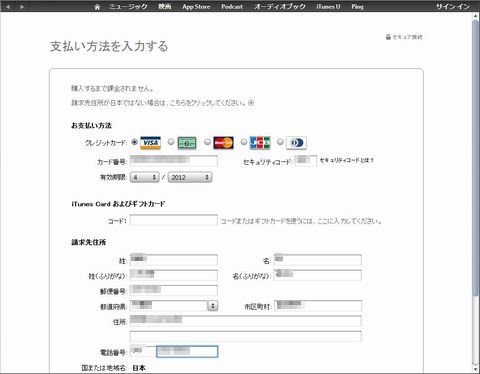Open iTunes U tab
This screenshot has width=480, height=374.
[x=328, y=7]
